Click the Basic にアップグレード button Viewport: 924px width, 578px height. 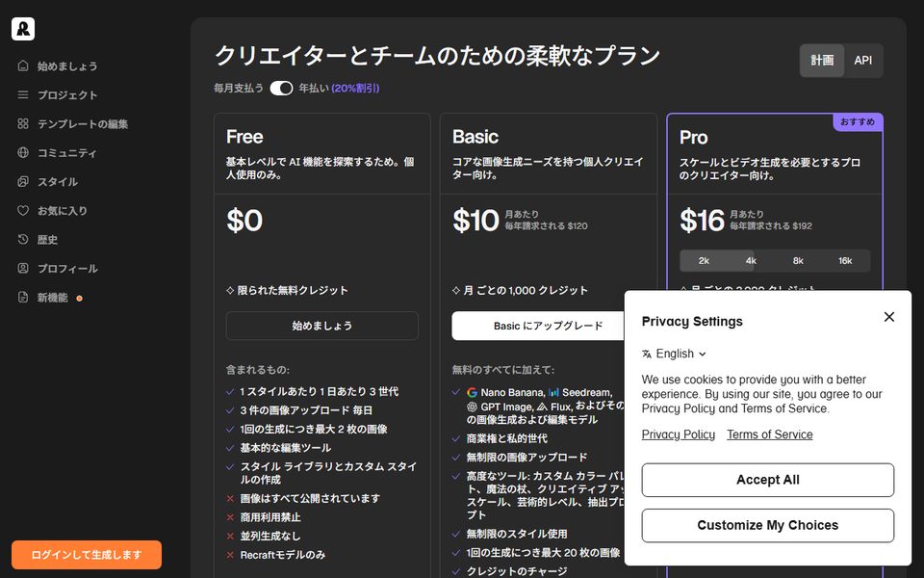(x=537, y=326)
